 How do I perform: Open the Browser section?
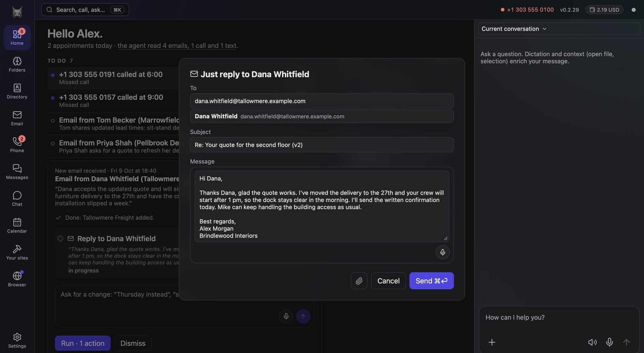click(x=17, y=279)
